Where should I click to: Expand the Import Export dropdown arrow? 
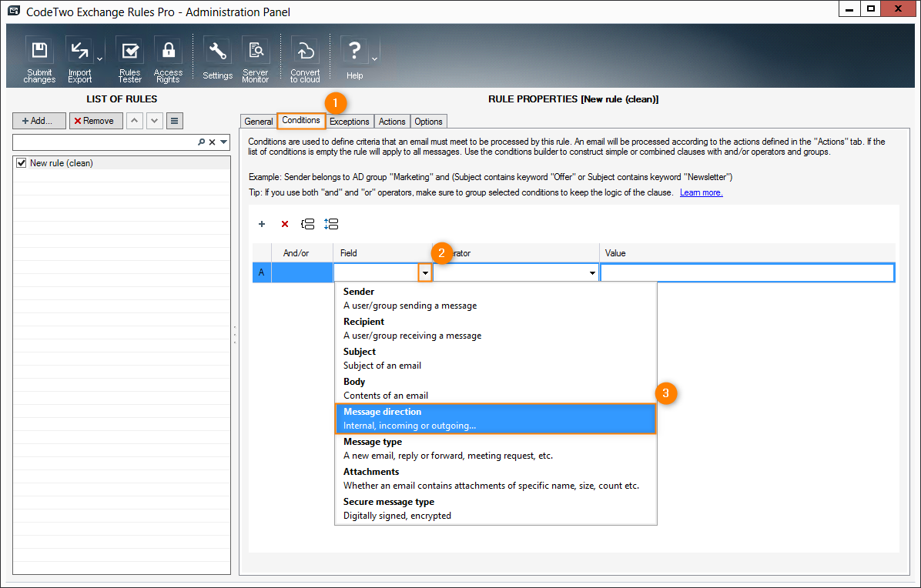click(x=100, y=59)
